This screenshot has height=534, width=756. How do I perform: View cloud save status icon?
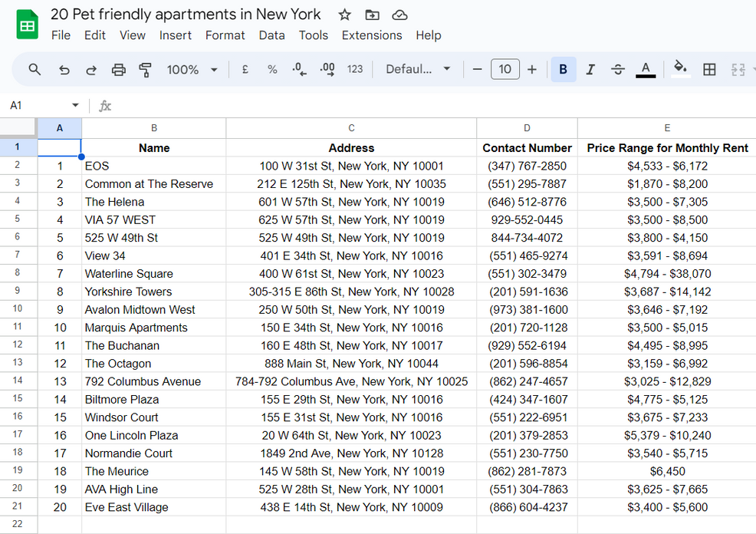399,15
